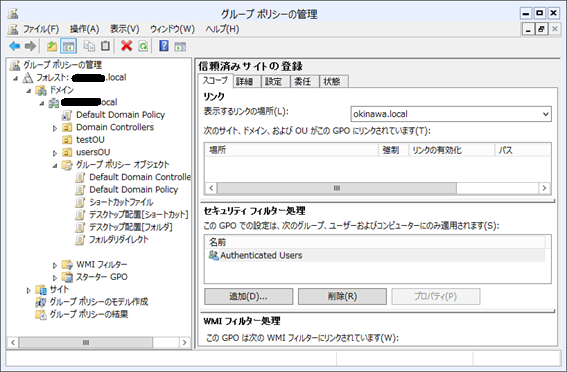The width and height of the screenshot is (567, 372).
Task: Click the フォルダリダイレクト GPO scroll icon
Action: (x=80, y=240)
